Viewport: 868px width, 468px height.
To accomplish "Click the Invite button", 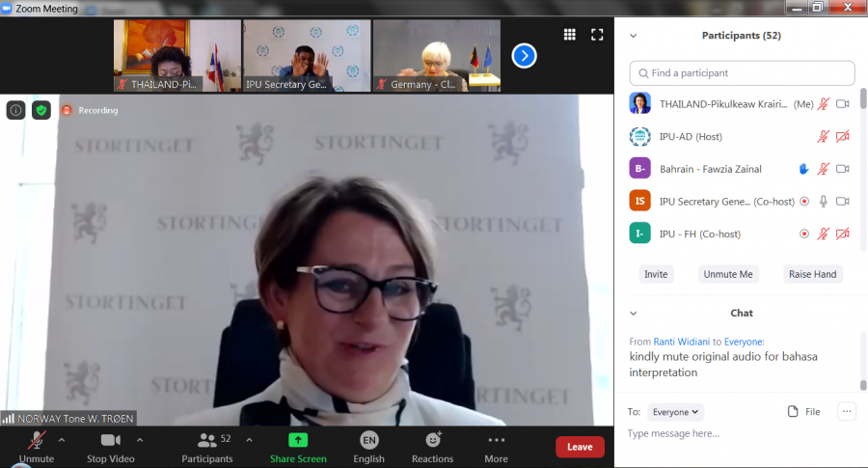I will pos(656,274).
